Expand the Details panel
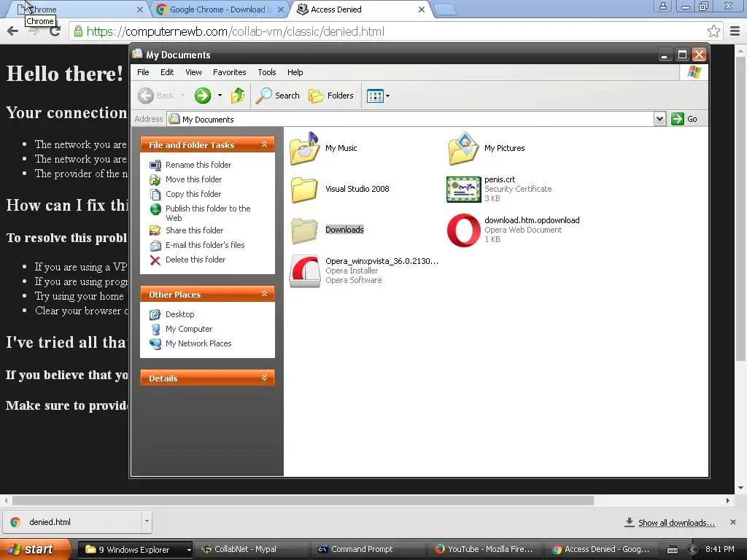This screenshot has height=560, width=747. pos(264,378)
